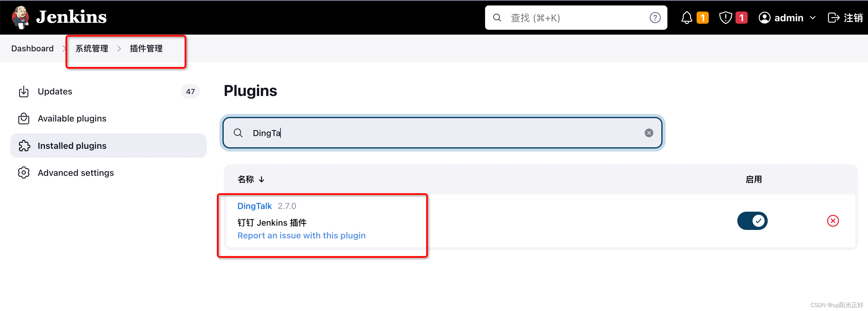Image resolution: width=868 pixels, height=311 pixels.
Task: Click the Plugins page heading
Action: pyautogui.click(x=250, y=91)
